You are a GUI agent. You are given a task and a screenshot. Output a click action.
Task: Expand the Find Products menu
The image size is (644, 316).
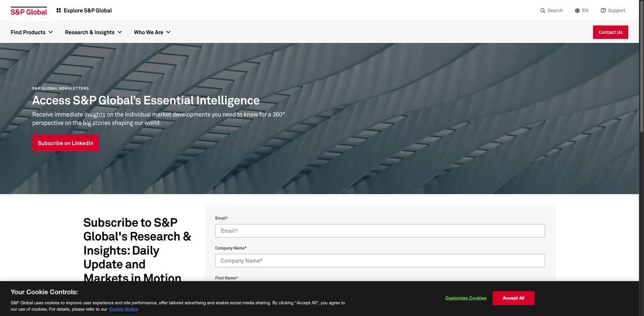pos(32,32)
